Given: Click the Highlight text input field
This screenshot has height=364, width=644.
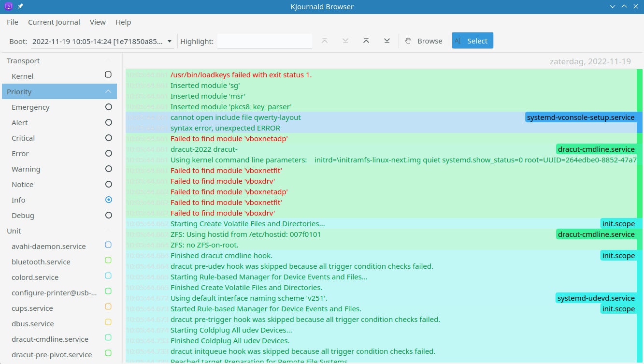Looking at the screenshot, I should (x=264, y=42).
